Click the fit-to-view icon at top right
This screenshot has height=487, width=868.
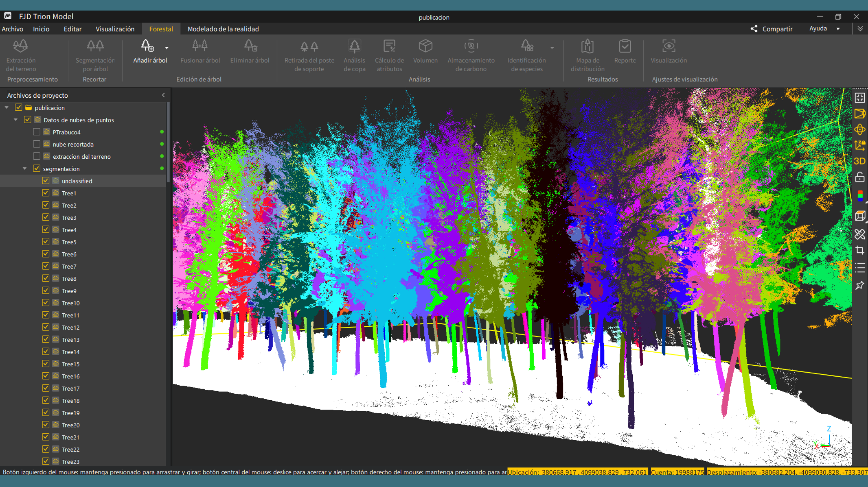[x=860, y=98]
